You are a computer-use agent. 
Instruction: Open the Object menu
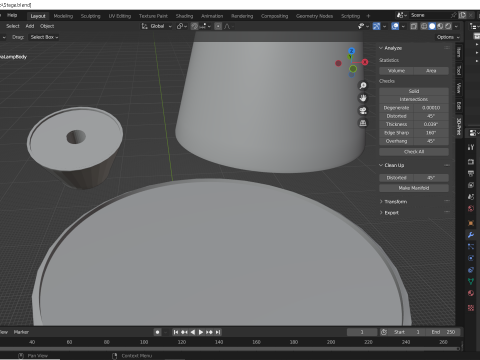47,26
